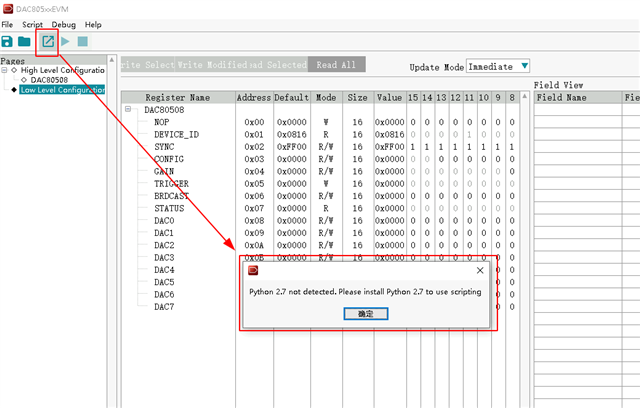Select the DAC80508 page in tree

pos(49,80)
